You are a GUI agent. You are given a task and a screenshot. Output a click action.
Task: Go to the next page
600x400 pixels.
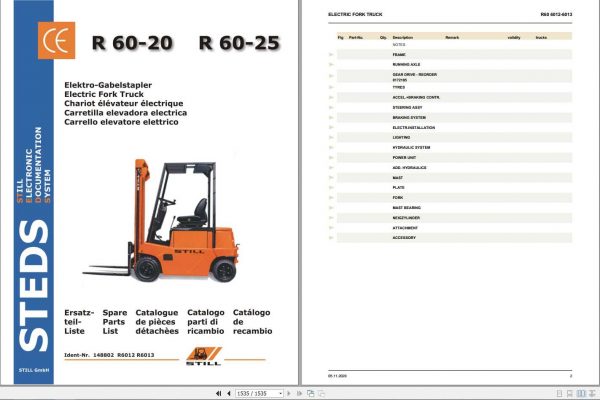(289, 393)
